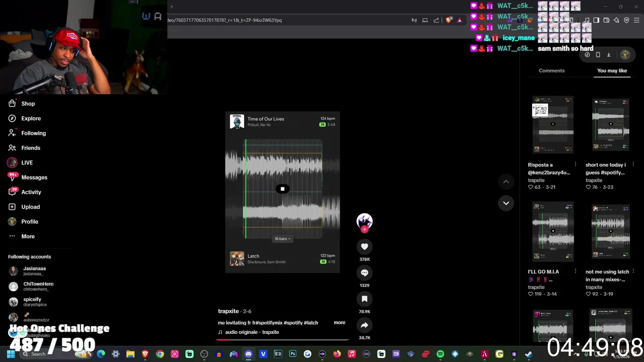
Task: Open options menu for I'LL GO M.I.A card
Action: coord(575,271)
